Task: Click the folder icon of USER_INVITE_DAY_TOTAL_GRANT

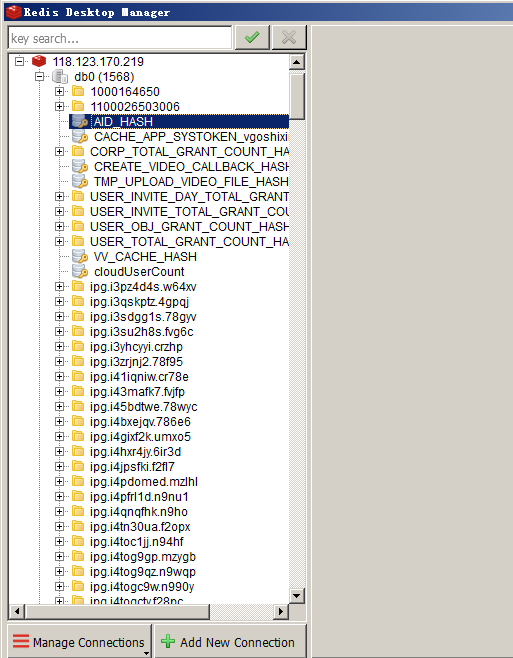Action: pyautogui.click(x=78, y=196)
